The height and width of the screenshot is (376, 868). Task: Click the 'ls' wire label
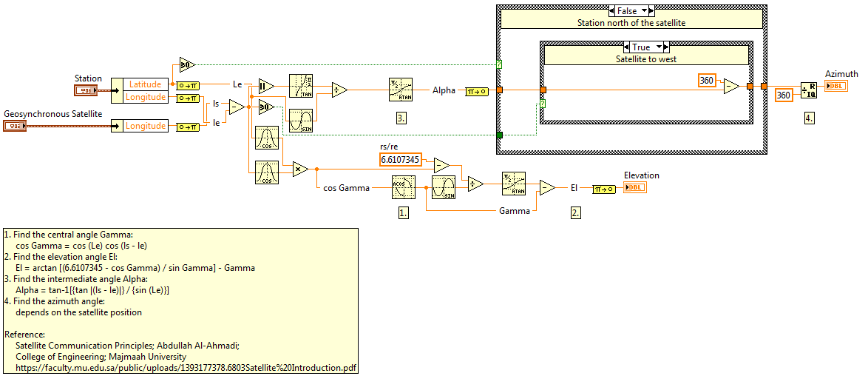[x=216, y=103]
